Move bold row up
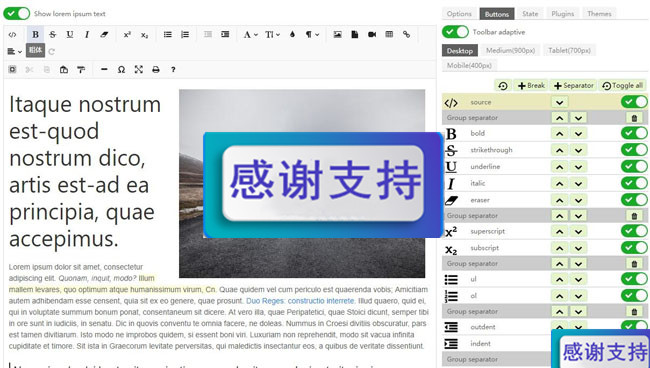 pyautogui.click(x=560, y=133)
